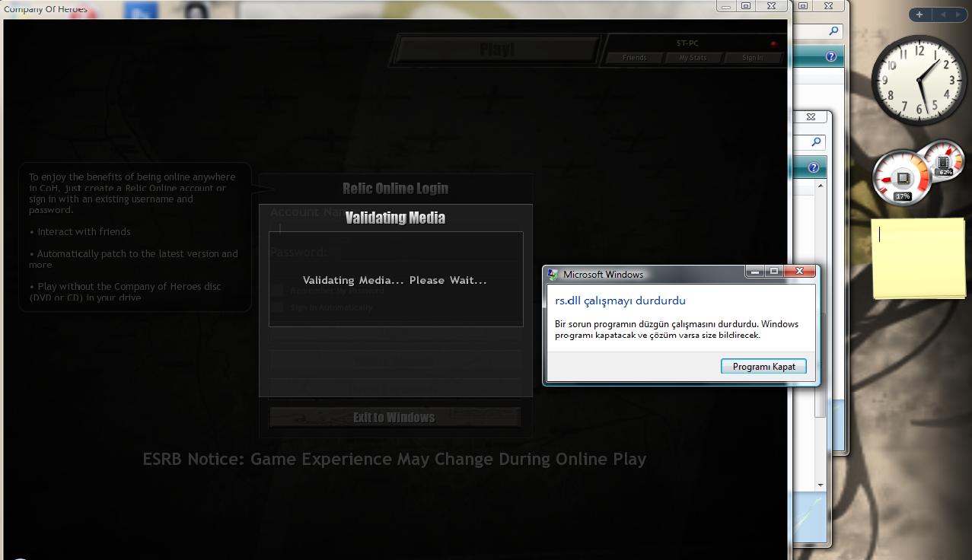Toggle Sign In Automatically checkbox

click(x=279, y=307)
